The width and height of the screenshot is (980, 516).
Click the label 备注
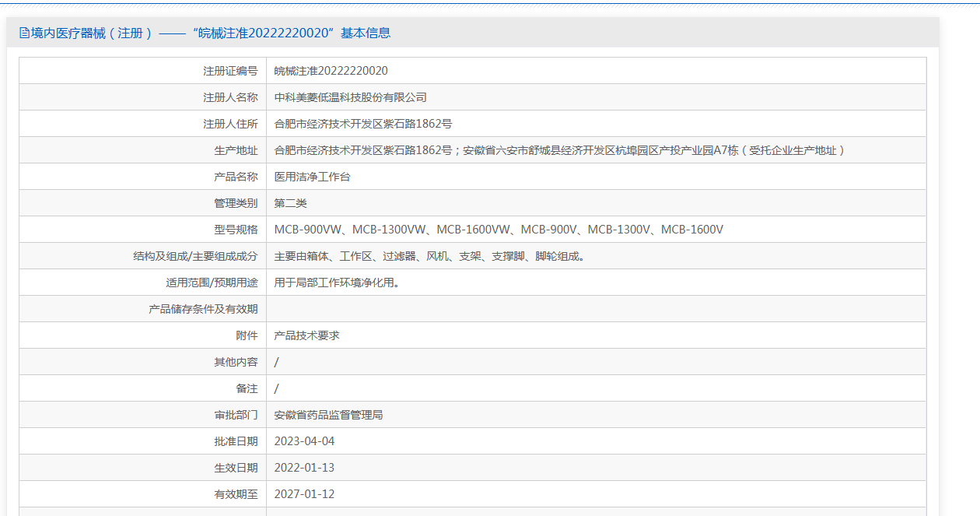pos(247,388)
